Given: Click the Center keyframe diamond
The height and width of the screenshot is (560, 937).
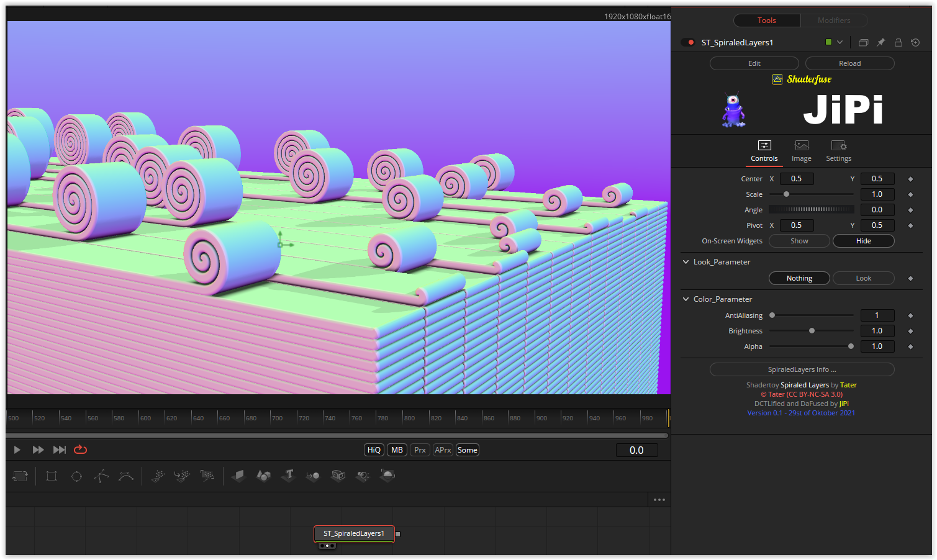Looking at the screenshot, I should pyautogui.click(x=910, y=179).
